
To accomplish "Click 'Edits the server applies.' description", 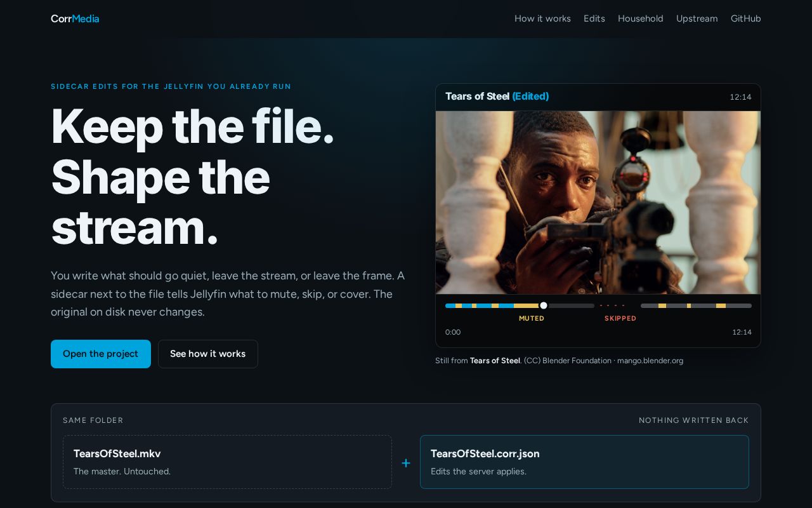I will coord(478,471).
